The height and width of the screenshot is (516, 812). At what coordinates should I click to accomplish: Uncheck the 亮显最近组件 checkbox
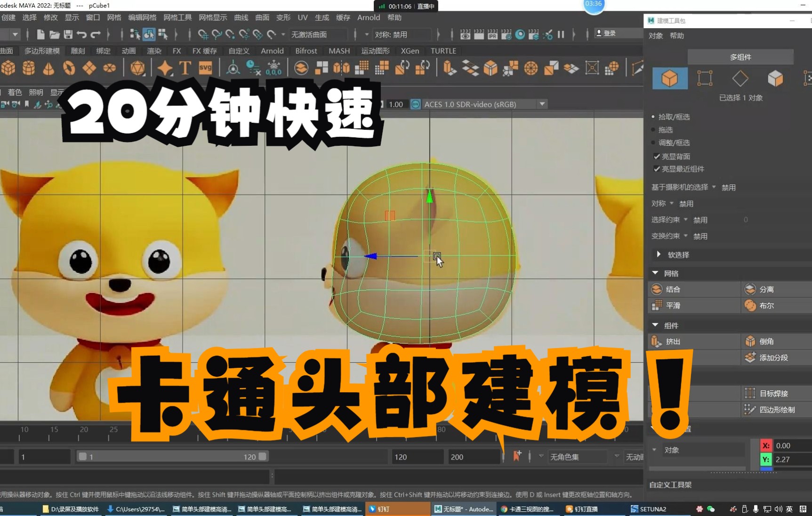(x=656, y=169)
